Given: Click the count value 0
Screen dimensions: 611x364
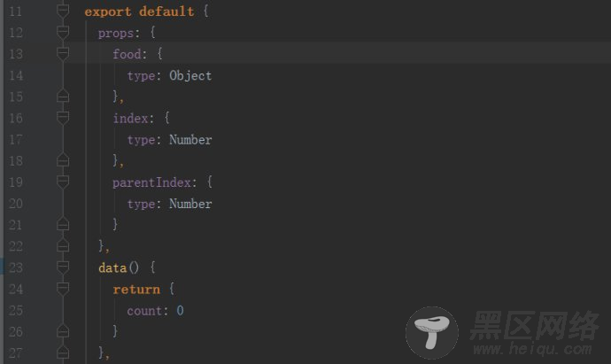Looking at the screenshot, I should coord(180,311).
